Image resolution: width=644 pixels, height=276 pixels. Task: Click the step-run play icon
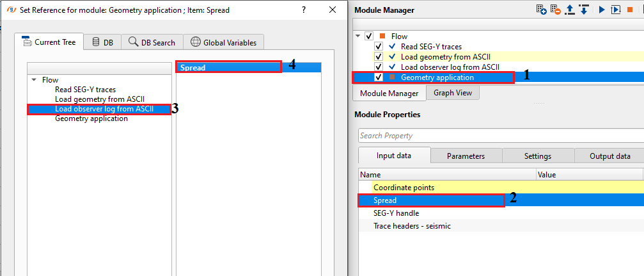click(x=615, y=10)
